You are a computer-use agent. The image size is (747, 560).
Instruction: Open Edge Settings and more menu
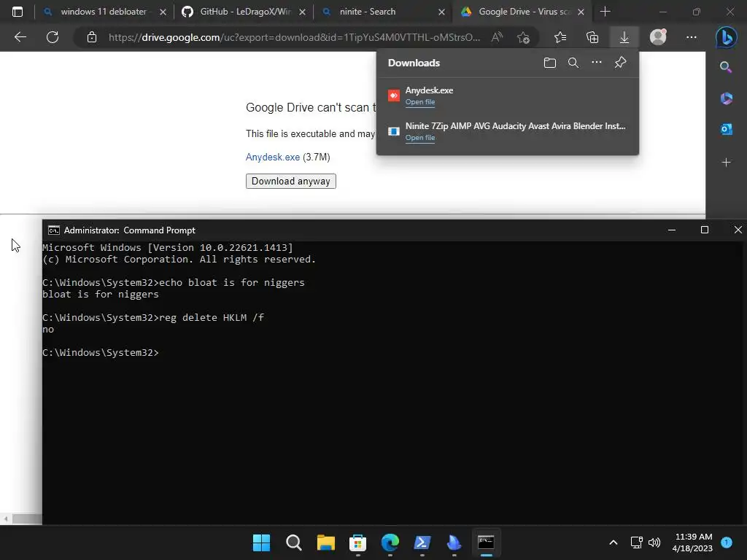tap(692, 37)
